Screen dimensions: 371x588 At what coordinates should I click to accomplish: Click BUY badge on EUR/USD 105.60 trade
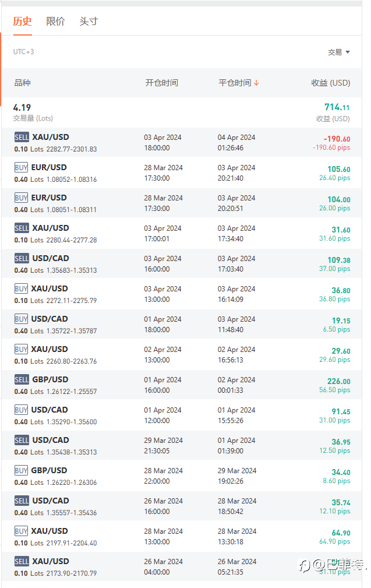22,168
